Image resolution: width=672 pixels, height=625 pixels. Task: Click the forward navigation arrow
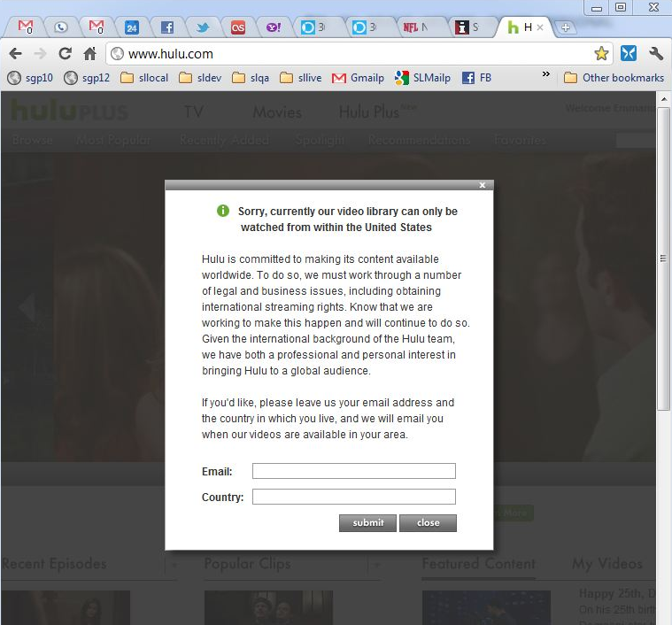[40, 53]
